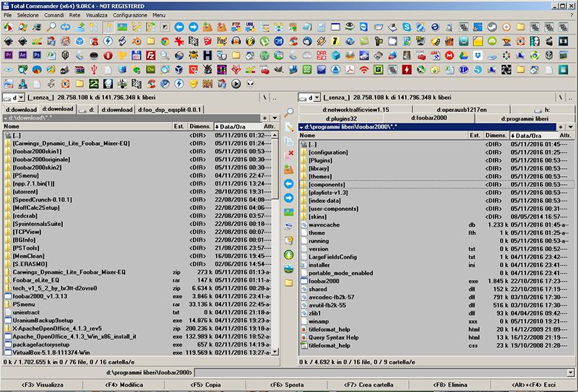Select UraniumBackup9setup file
578x392 pixels.
(x=138, y=321)
